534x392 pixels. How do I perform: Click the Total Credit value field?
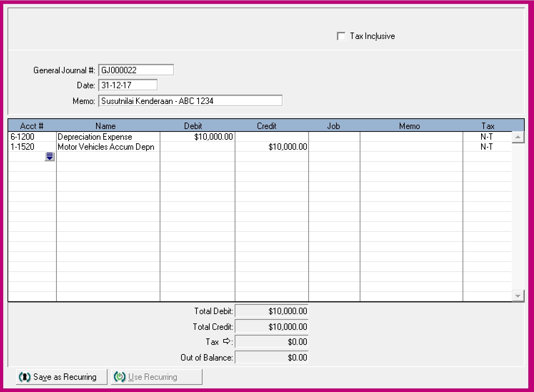271,327
